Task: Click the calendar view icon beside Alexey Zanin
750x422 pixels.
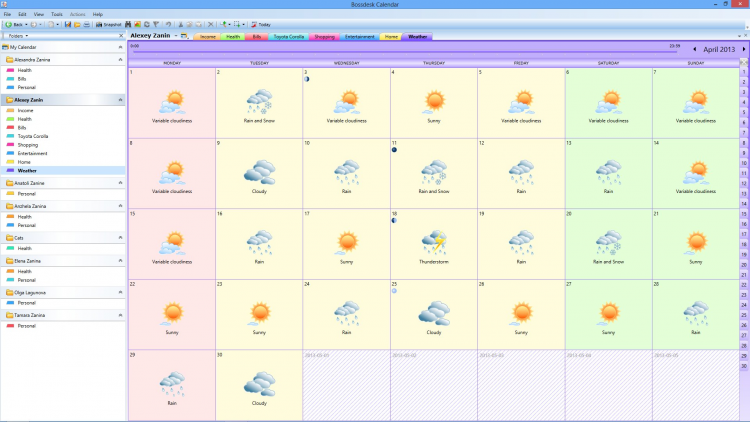Action: click(x=184, y=36)
